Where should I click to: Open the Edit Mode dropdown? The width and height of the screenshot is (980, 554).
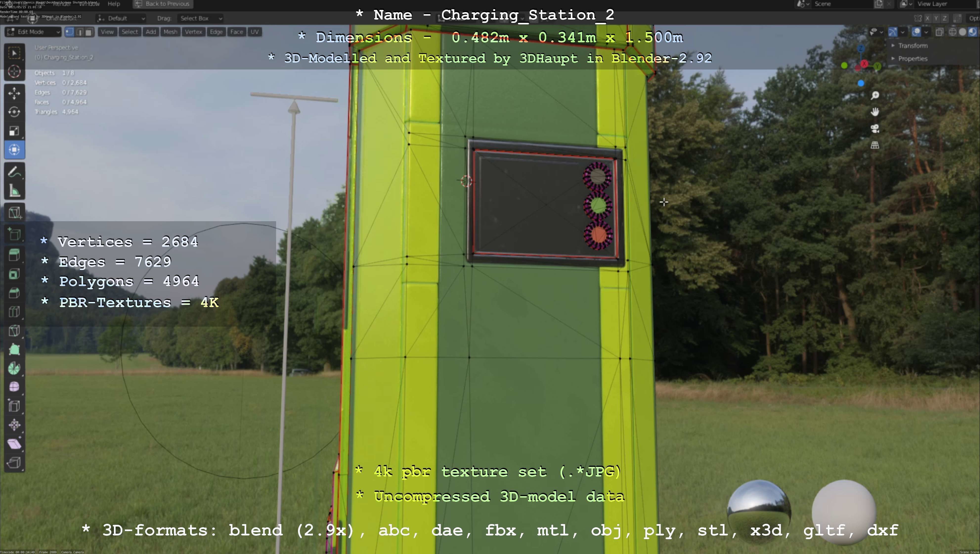(33, 32)
